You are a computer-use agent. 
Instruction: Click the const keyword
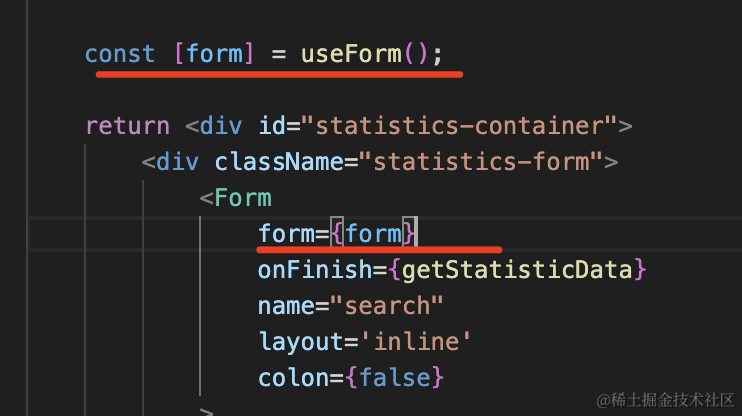click(120, 54)
